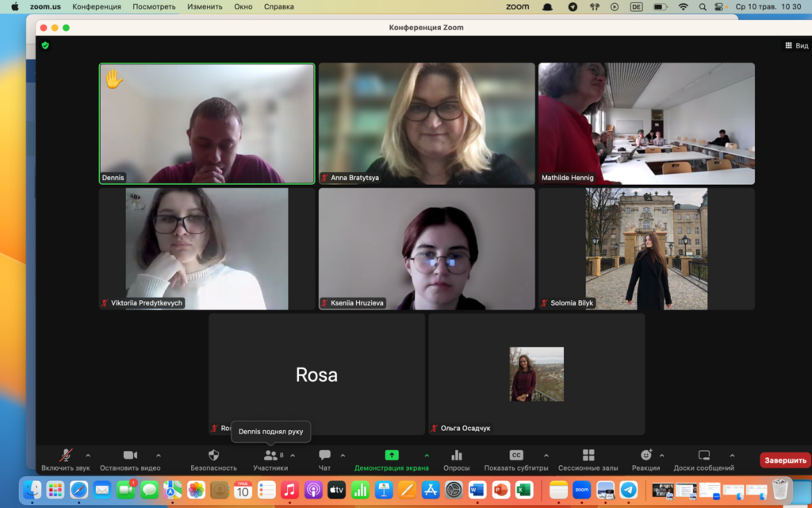The height and width of the screenshot is (508, 812).
Task: Expand audio options arrow beside Включить звук
Action: 88,456
